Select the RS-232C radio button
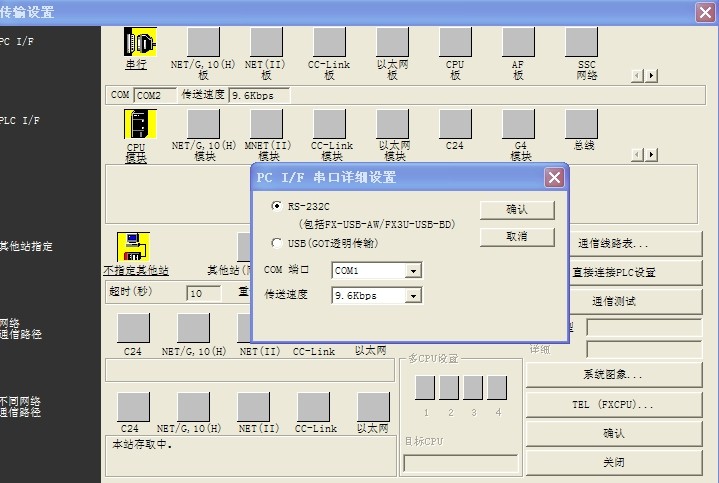719x483 pixels. 277,206
